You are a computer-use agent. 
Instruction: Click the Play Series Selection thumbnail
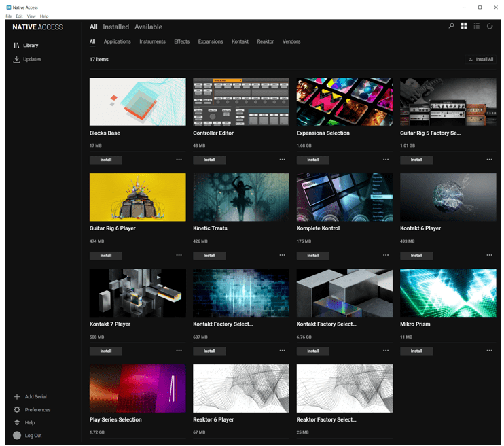click(x=138, y=388)
